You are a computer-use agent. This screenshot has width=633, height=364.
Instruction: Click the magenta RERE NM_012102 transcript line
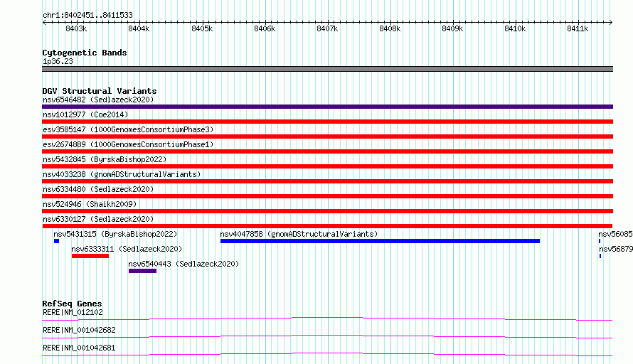pyautogui.click(x=327, y=318)
